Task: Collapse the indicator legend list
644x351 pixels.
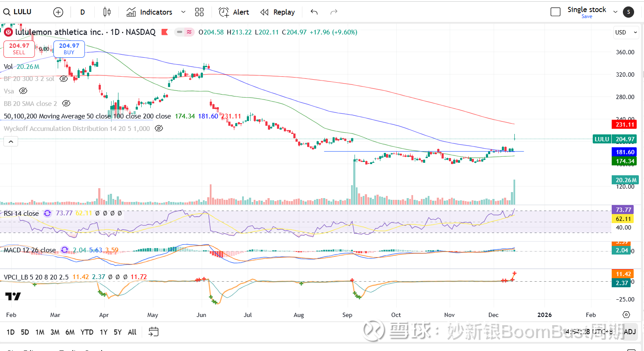Action: point(11,141)
